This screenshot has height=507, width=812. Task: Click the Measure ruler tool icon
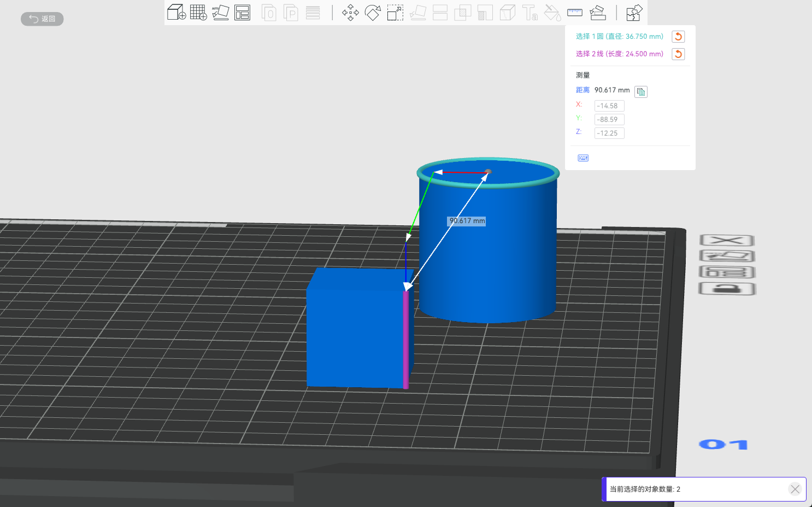(575, 13)
